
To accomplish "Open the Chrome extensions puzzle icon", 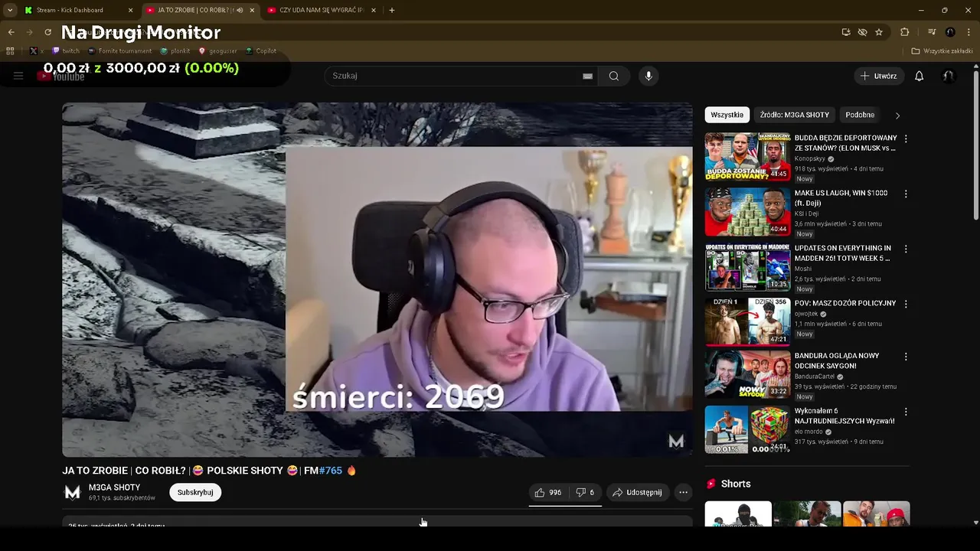I will [x=905, y=32].
